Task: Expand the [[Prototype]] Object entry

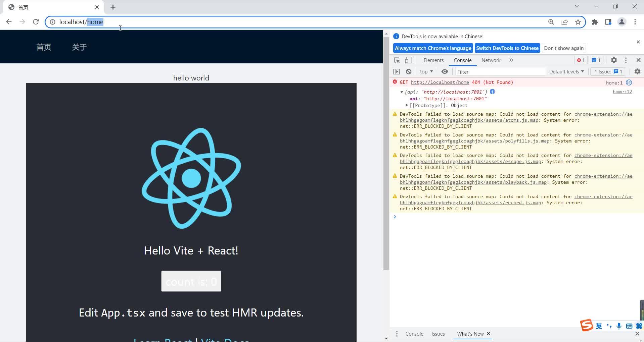Action: tap(407, 105)
